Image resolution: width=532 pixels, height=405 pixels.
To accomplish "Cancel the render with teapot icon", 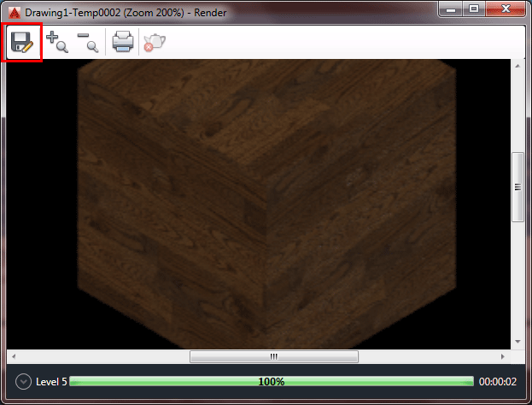I will coord(155,43).
